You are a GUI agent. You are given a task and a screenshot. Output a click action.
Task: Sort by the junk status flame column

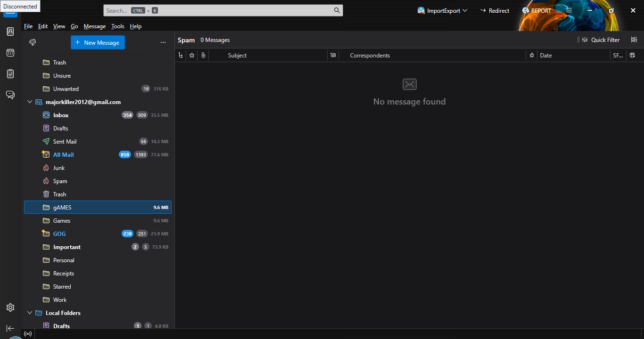click(x=532, y=56)
